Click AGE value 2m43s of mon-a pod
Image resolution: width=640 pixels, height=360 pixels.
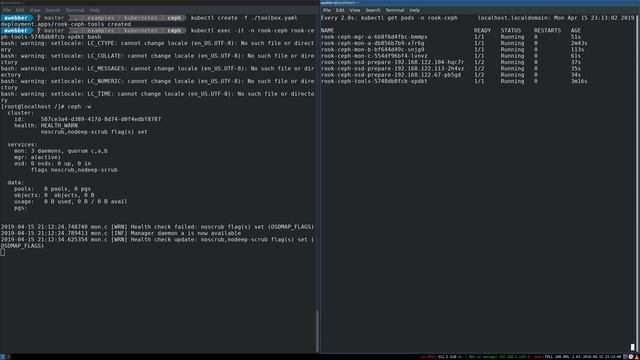579,43
